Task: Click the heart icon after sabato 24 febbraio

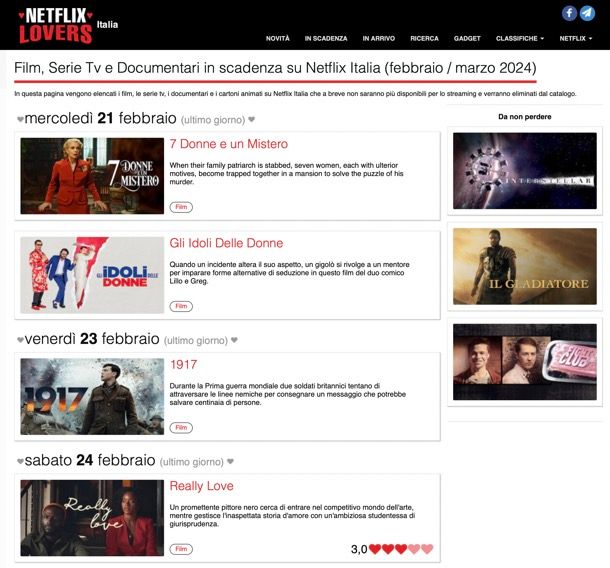Action: pyautogui.click(x=230, y=461)
